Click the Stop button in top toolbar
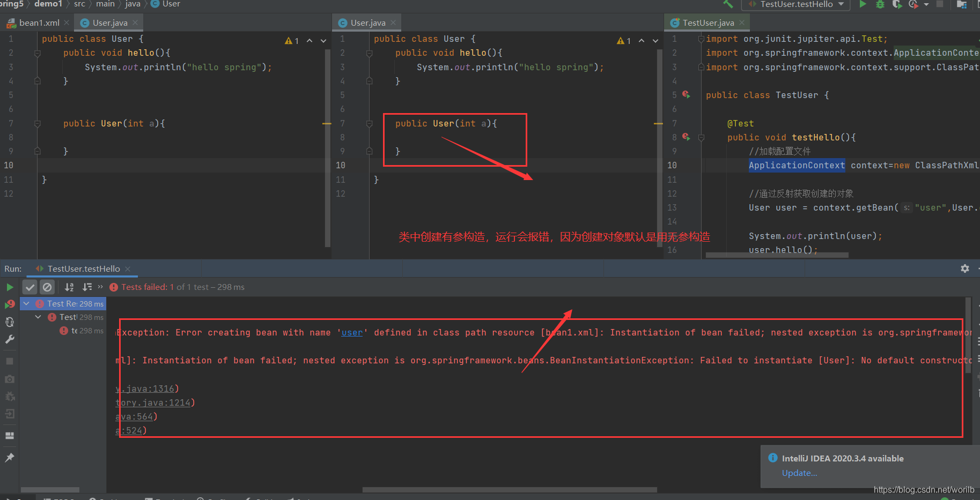Viewport: 980px width, 500px height. click(940, 4)
